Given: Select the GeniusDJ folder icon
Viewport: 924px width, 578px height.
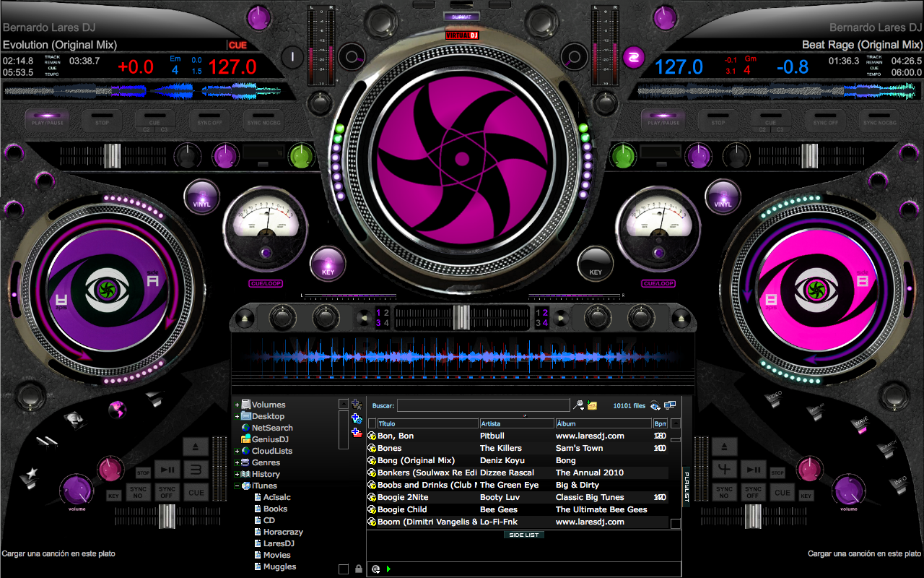Looking at the screenshot, I should click(246, 439).
